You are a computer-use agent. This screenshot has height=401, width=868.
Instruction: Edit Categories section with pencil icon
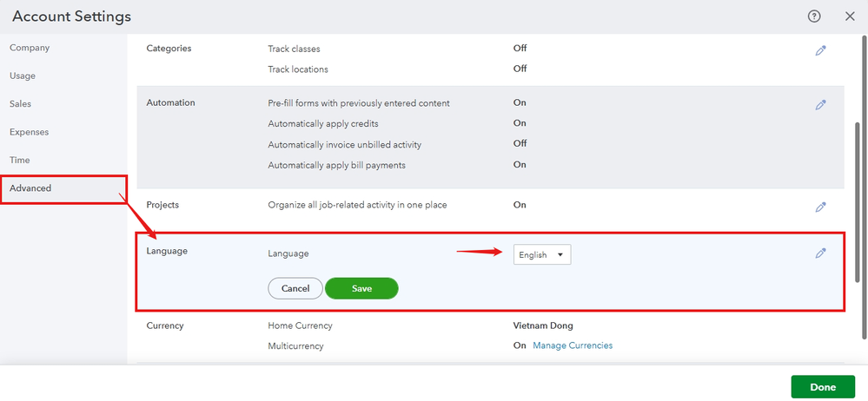click(820, 50)
